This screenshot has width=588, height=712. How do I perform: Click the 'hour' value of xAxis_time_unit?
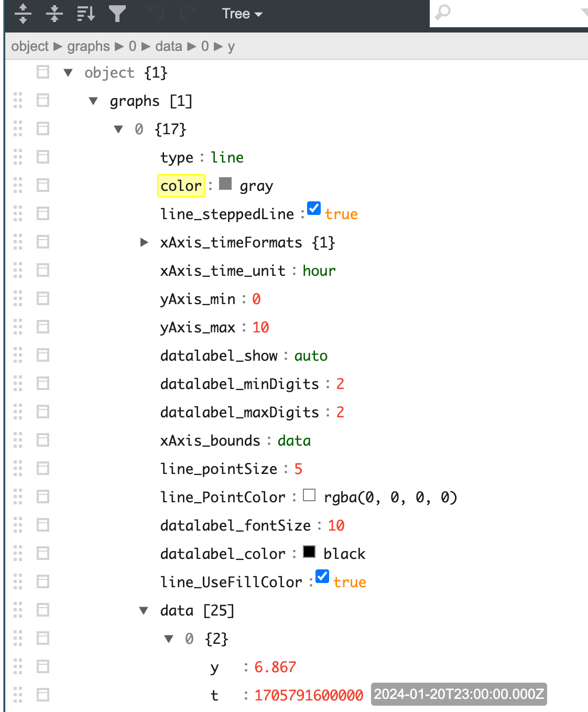click(319, 271)
